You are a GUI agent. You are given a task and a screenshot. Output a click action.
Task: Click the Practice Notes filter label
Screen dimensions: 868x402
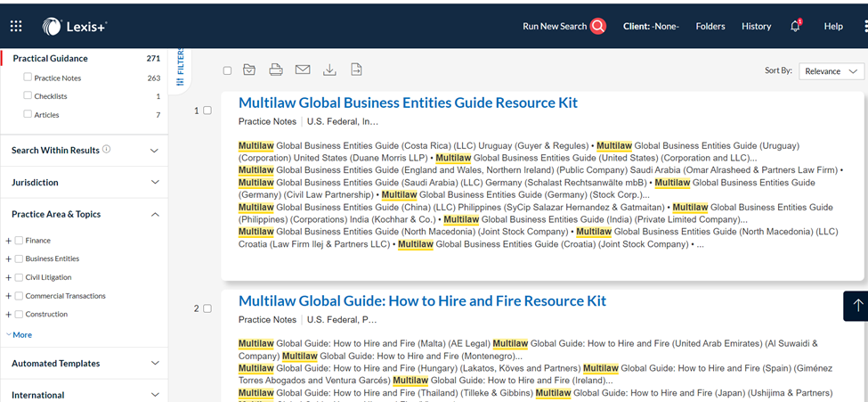coord(58,78)
